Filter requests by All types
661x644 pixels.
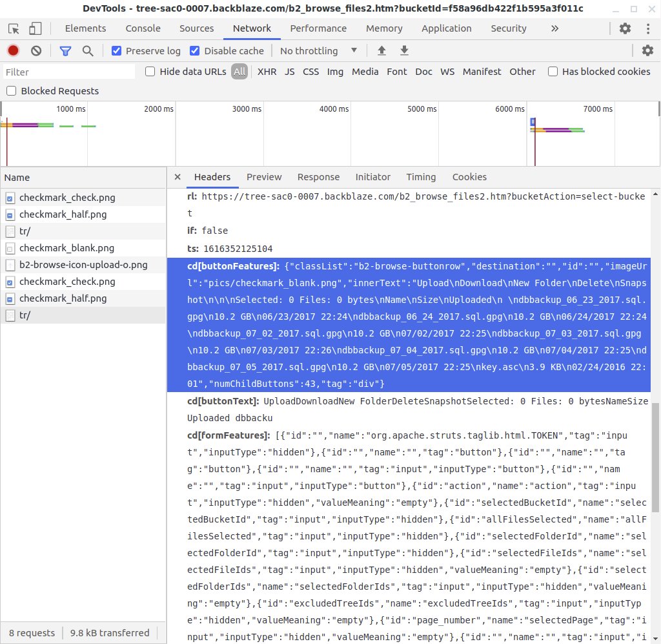coord(239,72)
